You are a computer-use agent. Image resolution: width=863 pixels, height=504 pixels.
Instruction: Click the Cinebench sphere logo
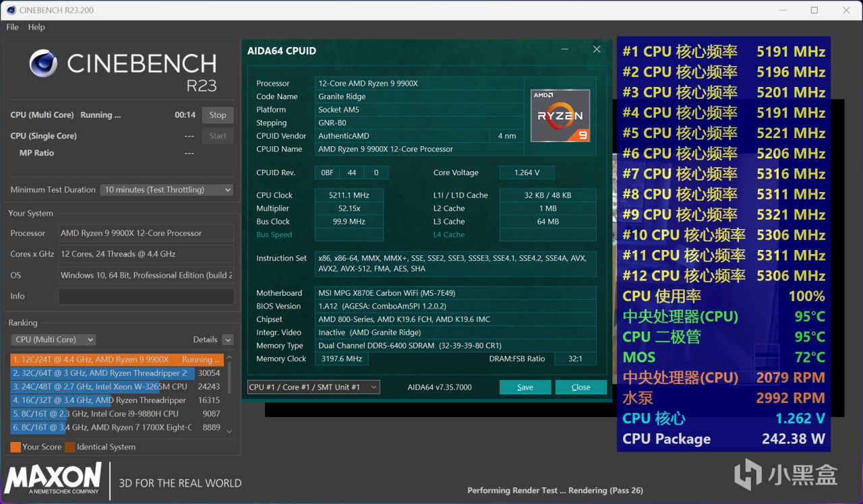point(43,63)
